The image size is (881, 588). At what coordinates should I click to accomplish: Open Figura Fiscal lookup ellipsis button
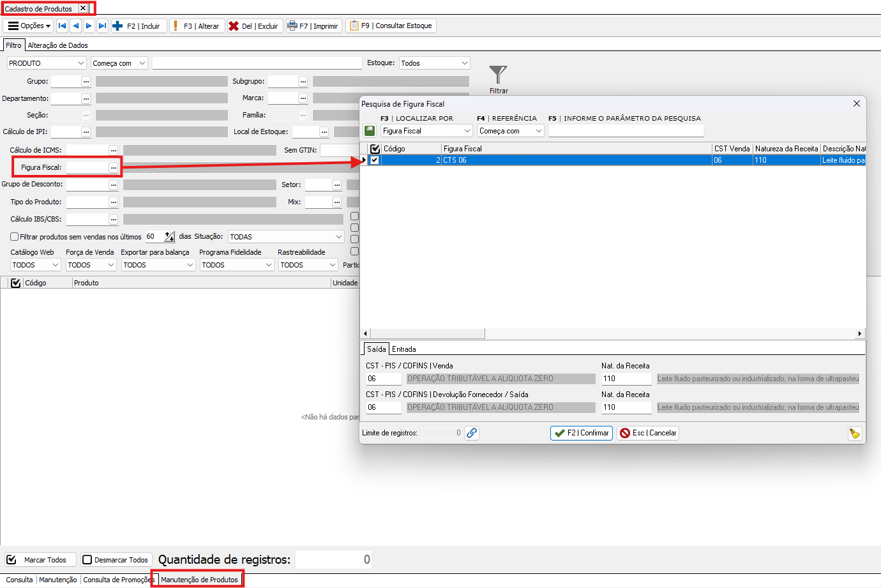113,167
